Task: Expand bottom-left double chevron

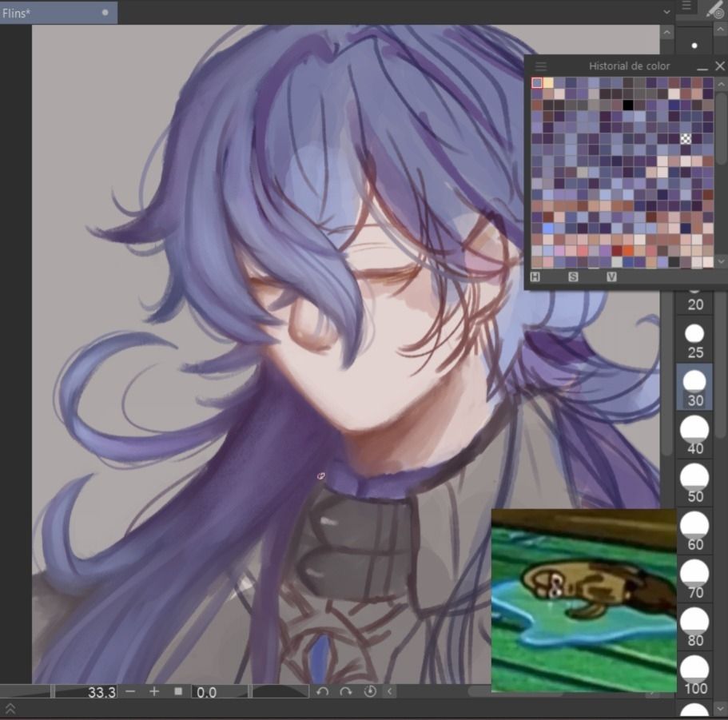Action: coord(10,710)
